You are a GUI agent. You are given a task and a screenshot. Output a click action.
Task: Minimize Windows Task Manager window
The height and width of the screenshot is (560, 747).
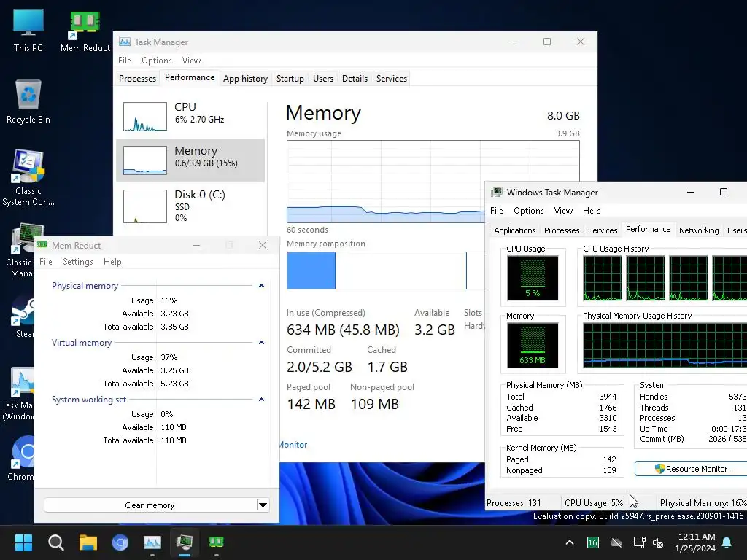point(691,192)
